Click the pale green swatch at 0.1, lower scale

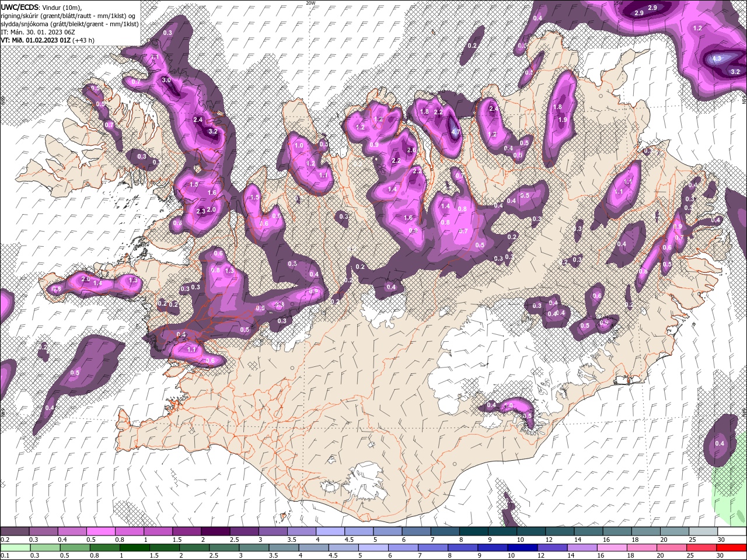(15, 548)
